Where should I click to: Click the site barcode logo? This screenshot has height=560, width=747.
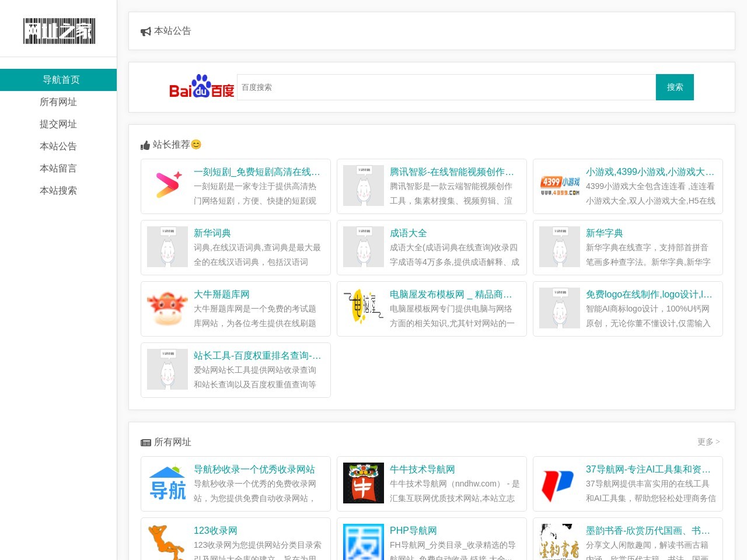pyautogui.click(x=59, y=31)
